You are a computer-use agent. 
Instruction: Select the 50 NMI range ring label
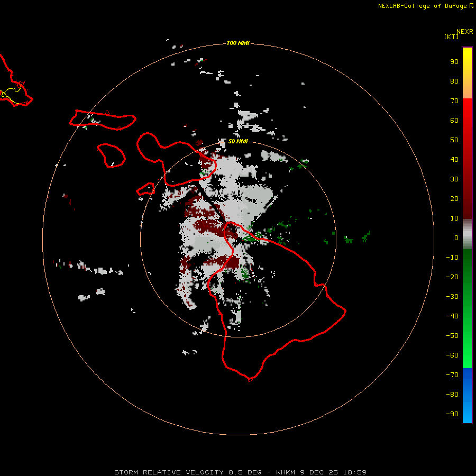[238, 141]
